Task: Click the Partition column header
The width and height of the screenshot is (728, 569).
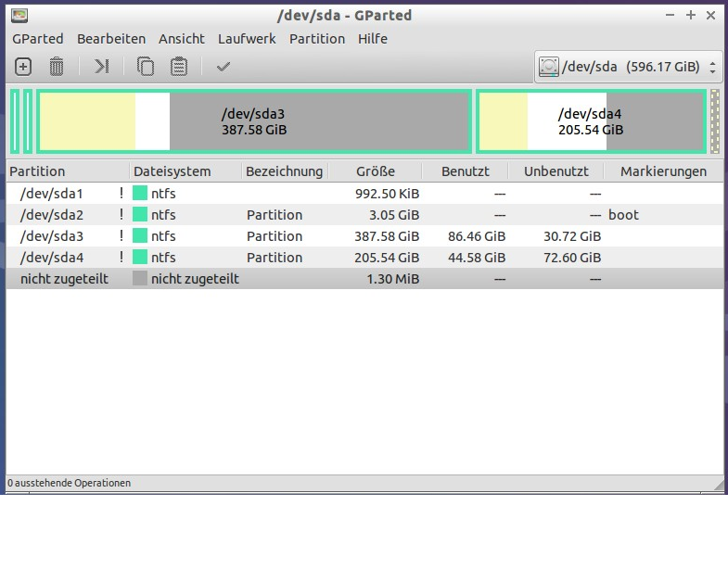Action: coord(68,171)
